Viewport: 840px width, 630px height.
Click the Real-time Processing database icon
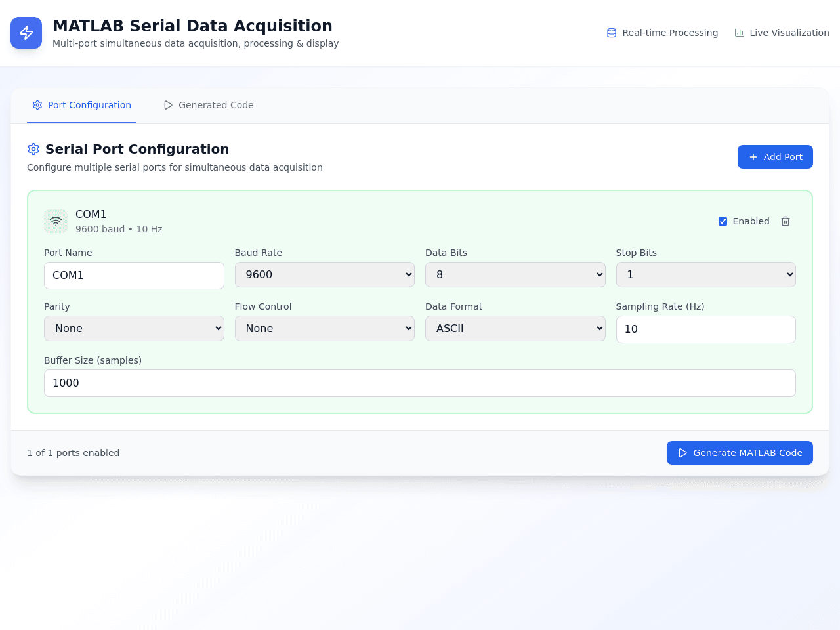(x=612, y=33)
